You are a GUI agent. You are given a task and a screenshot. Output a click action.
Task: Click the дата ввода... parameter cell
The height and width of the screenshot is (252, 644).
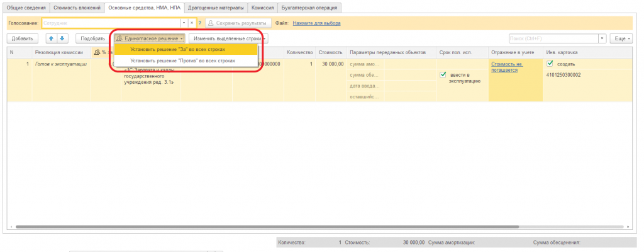[x=366, y=86]
